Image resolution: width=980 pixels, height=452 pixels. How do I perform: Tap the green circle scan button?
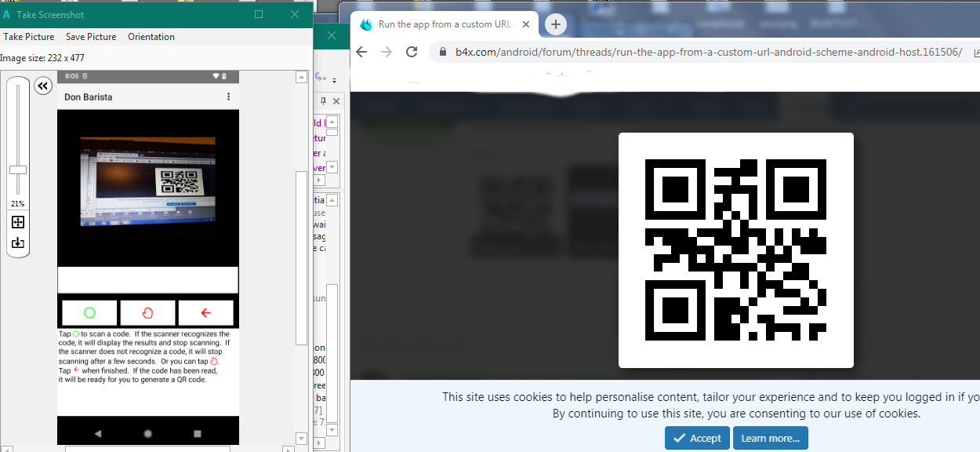click(x=89, y=312)
